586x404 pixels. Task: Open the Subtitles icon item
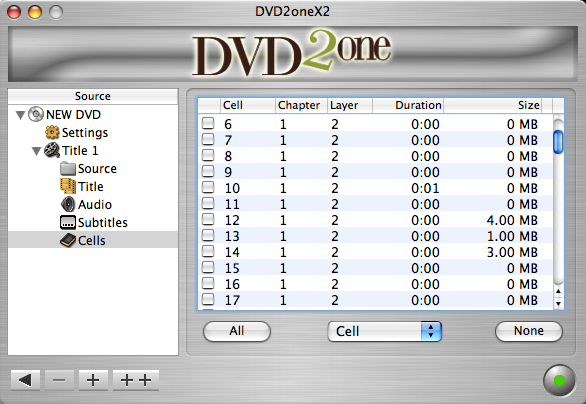68,222
